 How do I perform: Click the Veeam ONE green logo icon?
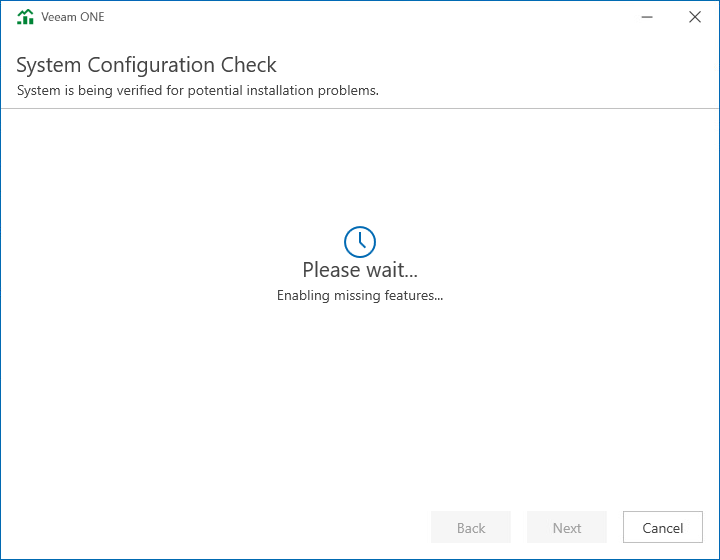(25, 17)
